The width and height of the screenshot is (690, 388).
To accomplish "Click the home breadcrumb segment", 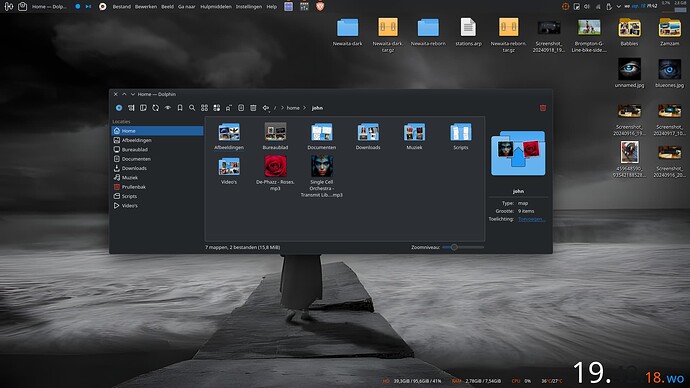I will [293, 108].
